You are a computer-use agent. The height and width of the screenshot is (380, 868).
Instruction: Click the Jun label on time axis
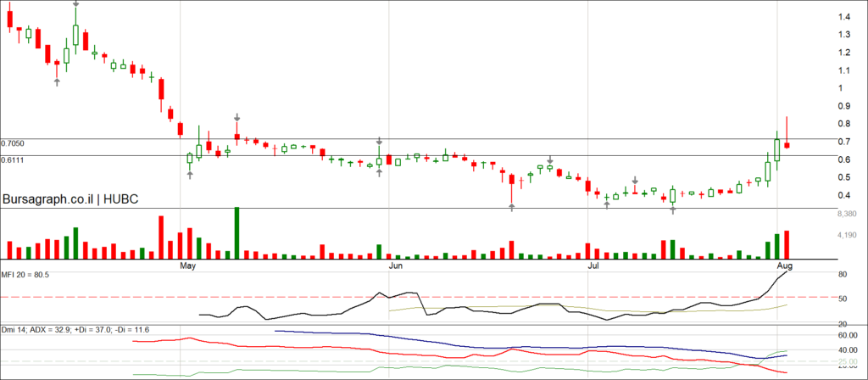tap(395, 266)
